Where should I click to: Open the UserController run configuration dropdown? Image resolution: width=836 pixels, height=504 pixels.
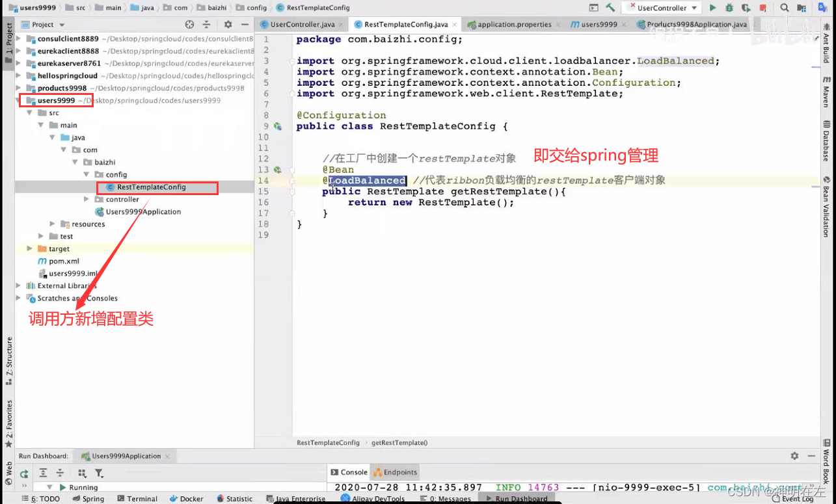660,8
